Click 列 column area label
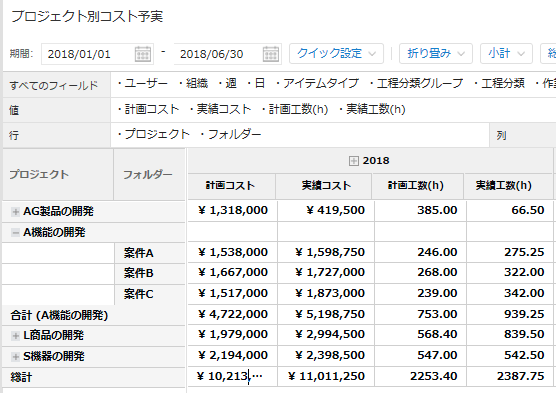556x393 pixels. 501,136
